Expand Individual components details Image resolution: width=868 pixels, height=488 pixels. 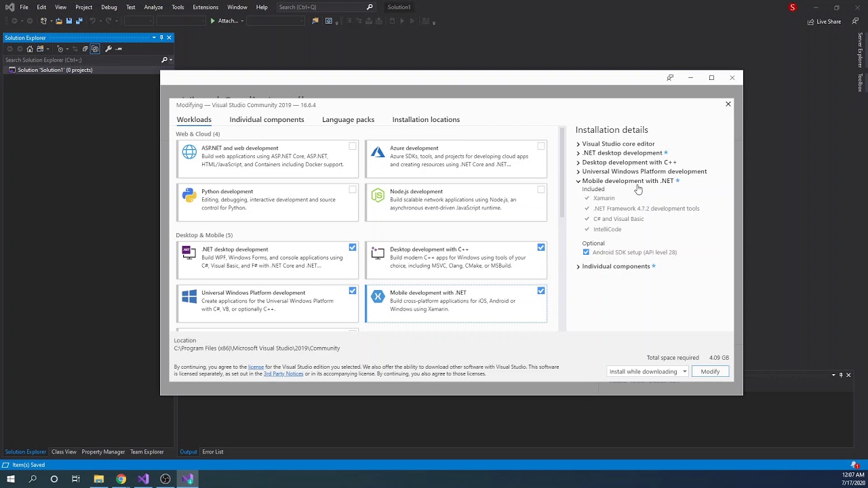tap(578, 266)
